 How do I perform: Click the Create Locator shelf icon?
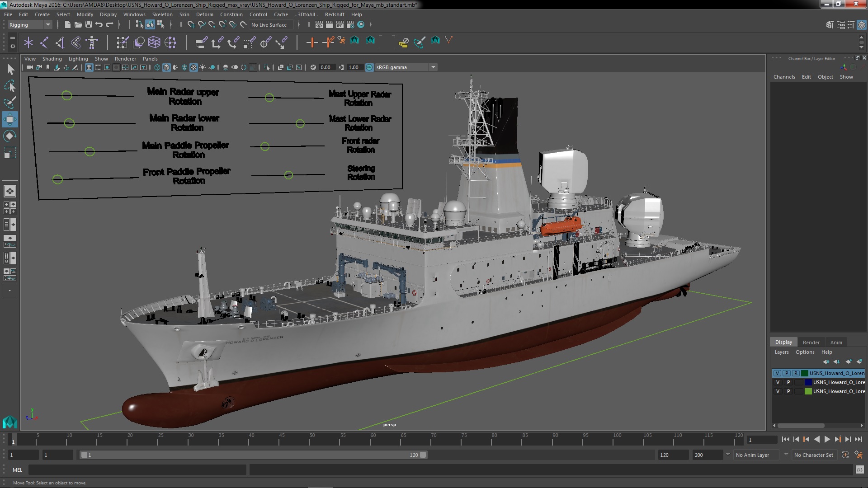28,42
